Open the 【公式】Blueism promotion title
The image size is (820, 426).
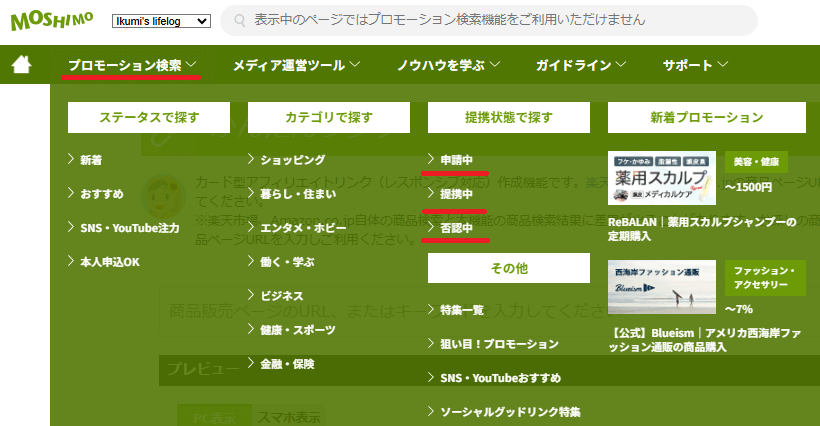pyautogui.click(x=705, y=340)
